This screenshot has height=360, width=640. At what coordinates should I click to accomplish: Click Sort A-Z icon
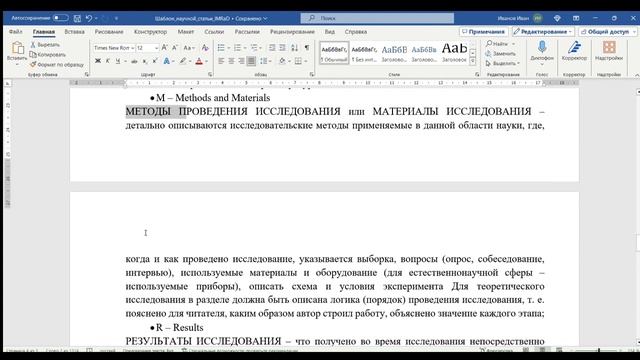[295, 48]
